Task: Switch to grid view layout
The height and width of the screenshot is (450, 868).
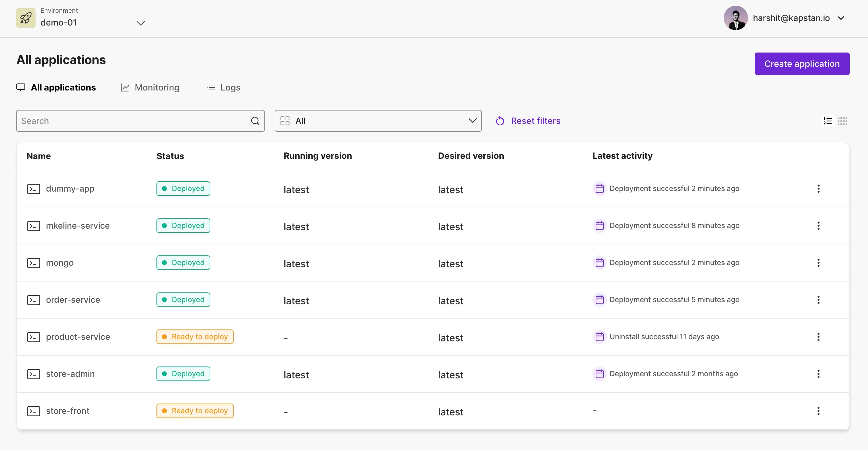Action: [842, 121]
